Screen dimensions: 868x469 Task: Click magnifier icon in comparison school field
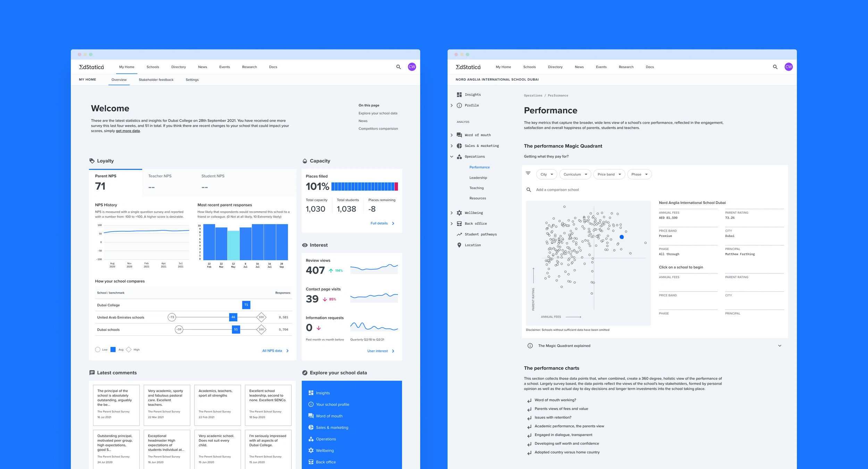529,190
